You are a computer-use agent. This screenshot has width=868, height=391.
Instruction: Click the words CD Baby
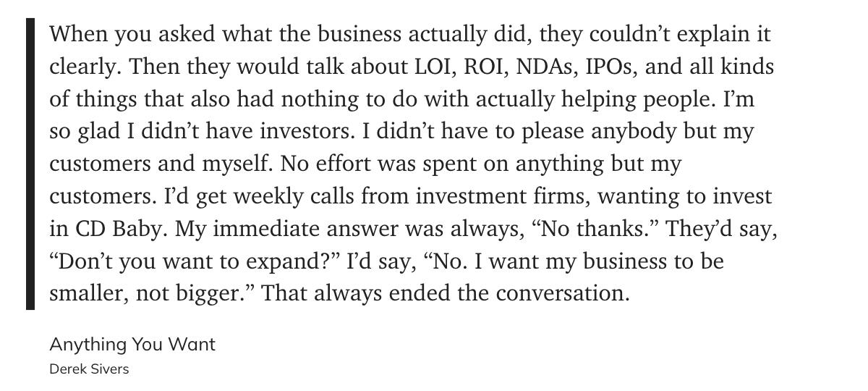click(122, 230)
